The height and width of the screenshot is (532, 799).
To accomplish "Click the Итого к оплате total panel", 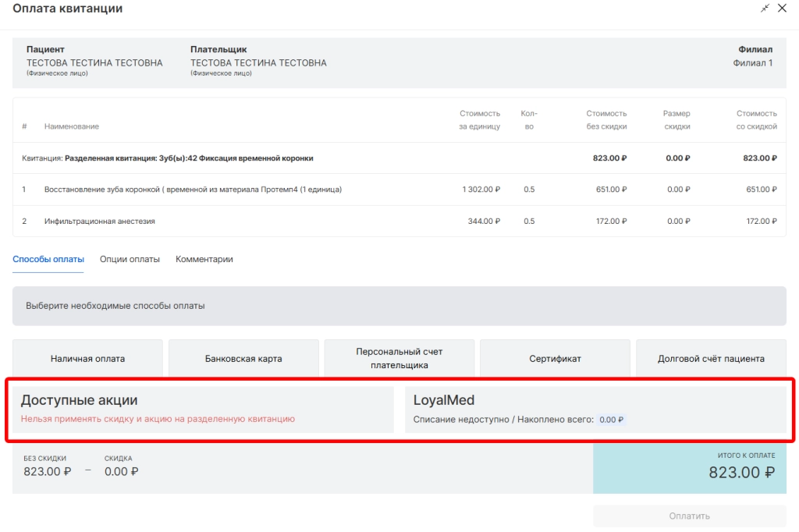I will [x=689, y=468].
